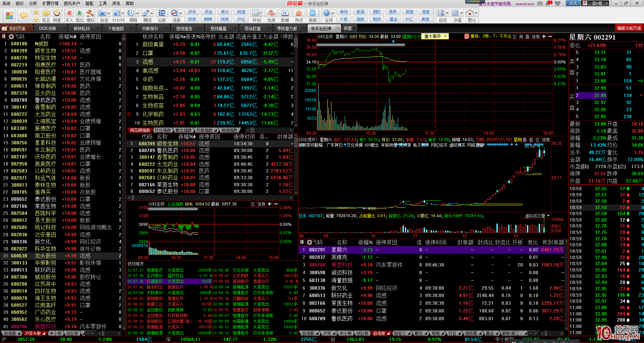Image resolution: width=644 pixels, height=343 pixels.
Task: Click the 测速 speed test clock icon
Action: [57, 15]
